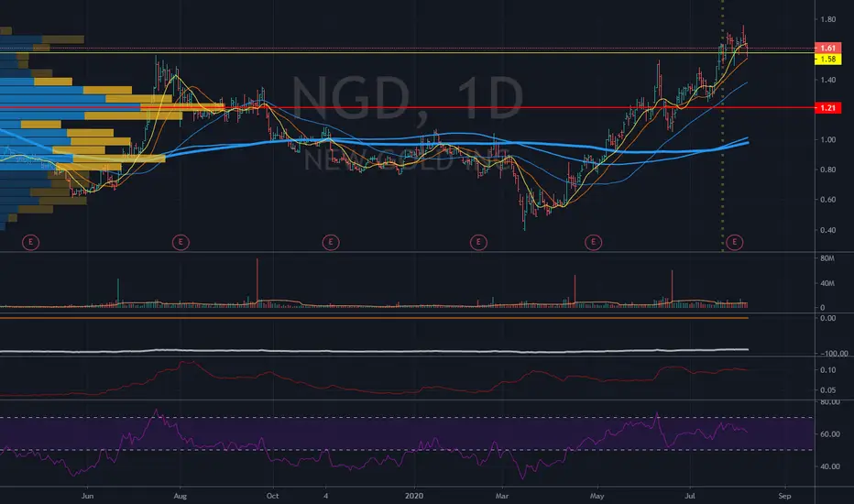Select the yellow 1.58 price label
The image size is (854, 504).
click(x=827, y=59)
